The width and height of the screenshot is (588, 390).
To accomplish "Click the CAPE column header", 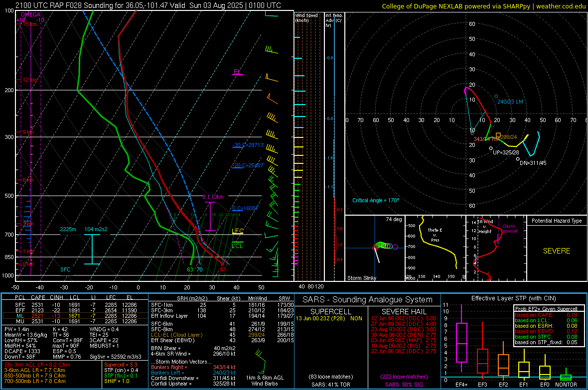I will [38, 298].
